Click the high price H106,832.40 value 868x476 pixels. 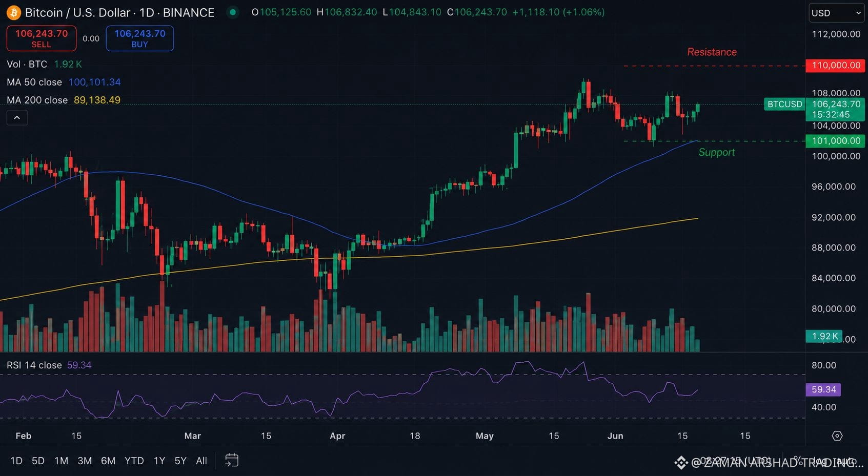coord(347,12)
